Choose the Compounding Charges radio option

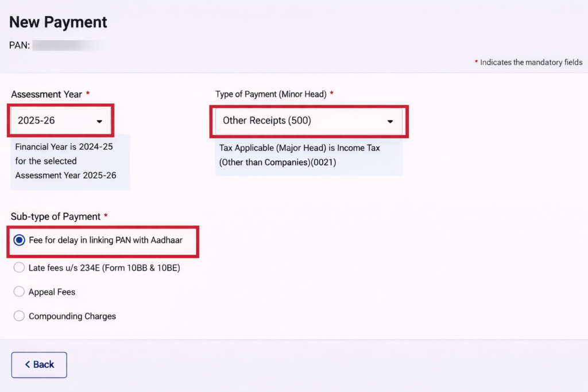(x=19, y=316)
